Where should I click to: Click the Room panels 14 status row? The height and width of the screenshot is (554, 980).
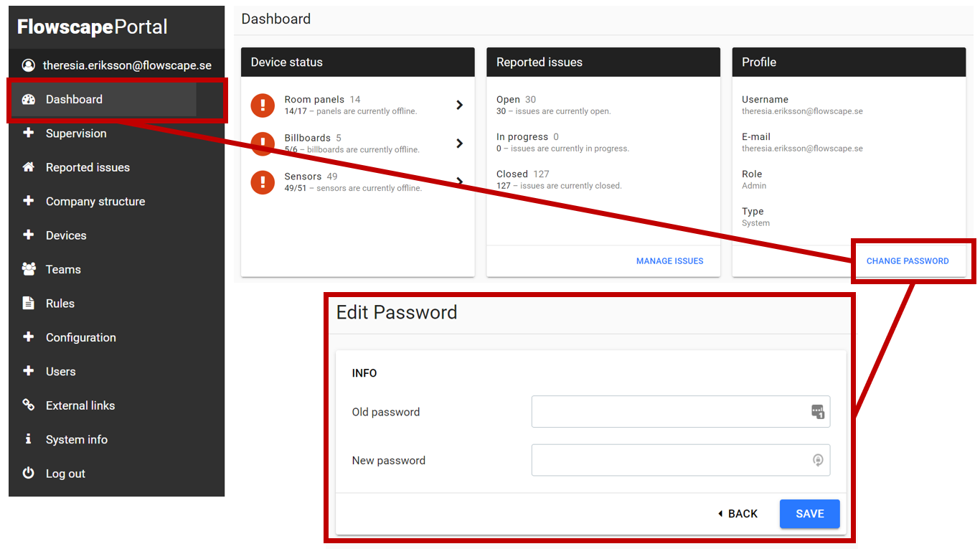pyautogui.click(x=357, y=105)
